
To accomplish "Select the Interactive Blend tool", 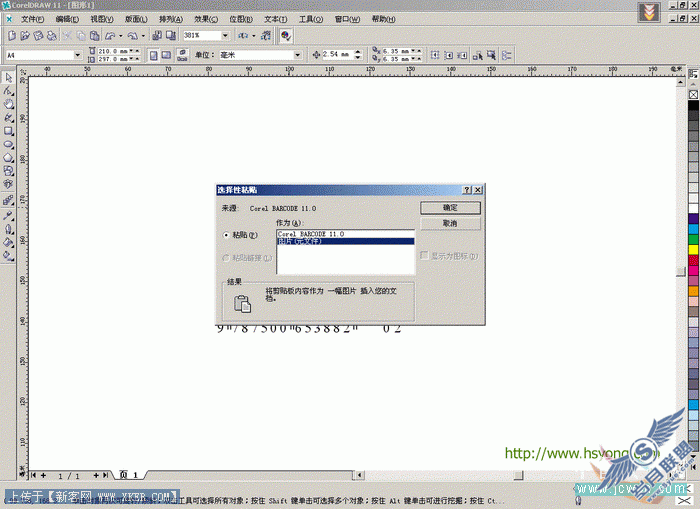I will pos(8,200).
